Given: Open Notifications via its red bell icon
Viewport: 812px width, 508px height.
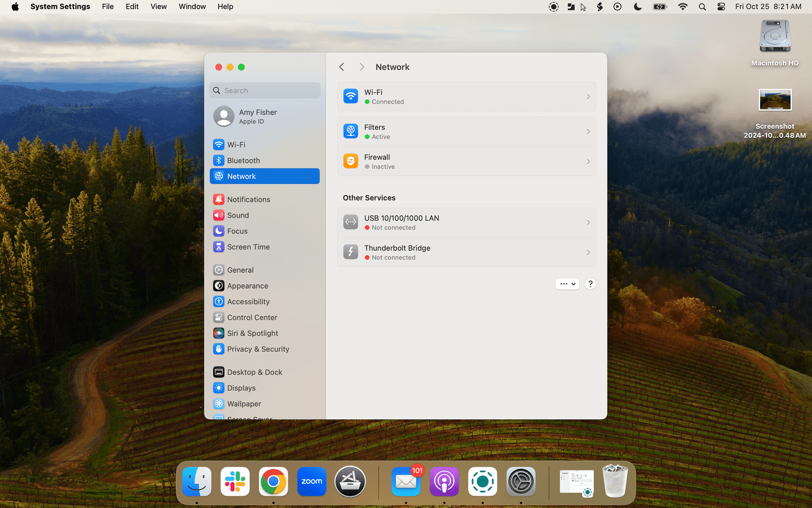Looking at the screenshot, I should click(x=219, y=199).
